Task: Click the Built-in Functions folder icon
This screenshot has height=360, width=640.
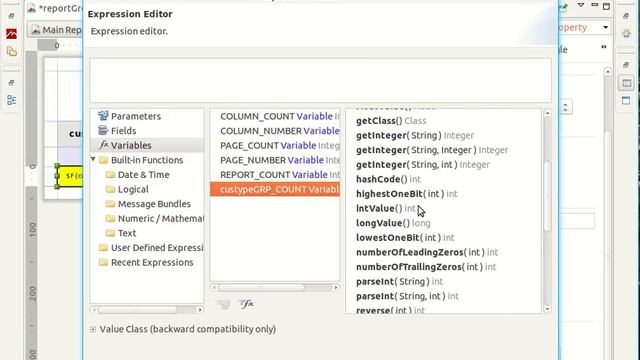Action: (104, 160)
